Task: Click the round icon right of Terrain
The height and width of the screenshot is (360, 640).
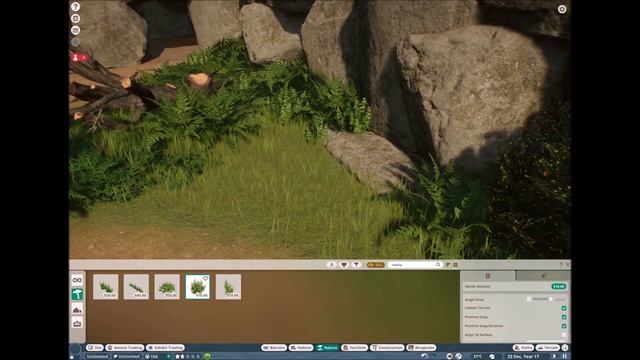Action: point(565,348)
